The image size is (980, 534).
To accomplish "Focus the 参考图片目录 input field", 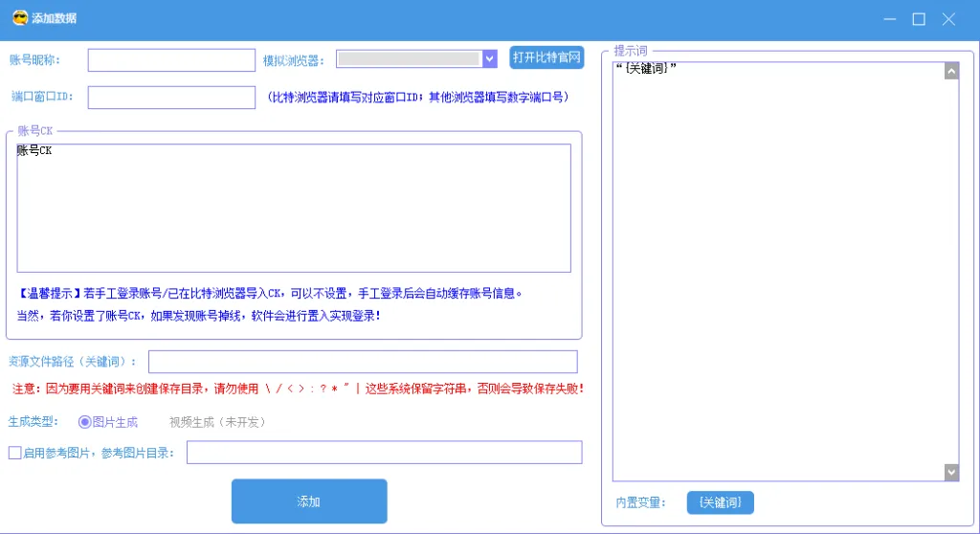I will [x=385, y=453].
